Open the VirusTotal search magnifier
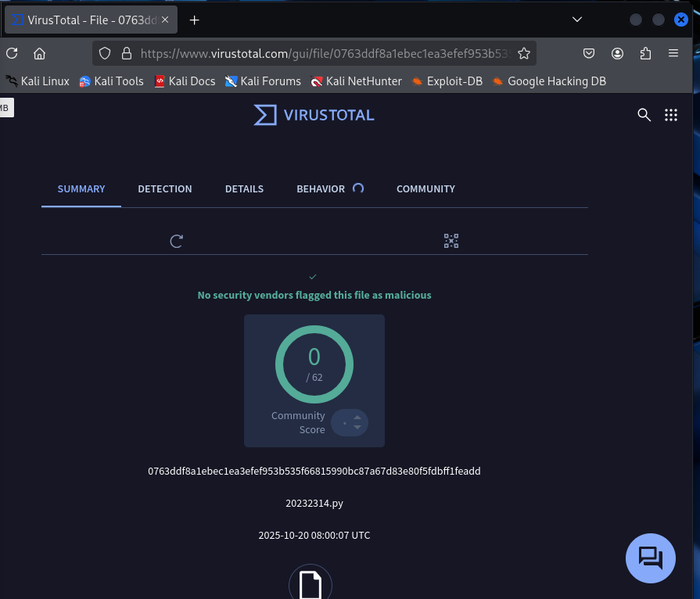 coord(644,115)
